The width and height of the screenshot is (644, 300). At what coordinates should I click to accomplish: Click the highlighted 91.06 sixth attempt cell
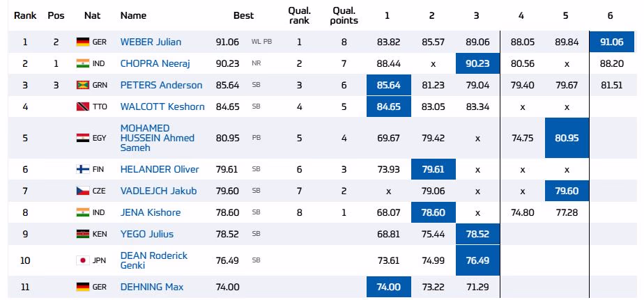611,42
